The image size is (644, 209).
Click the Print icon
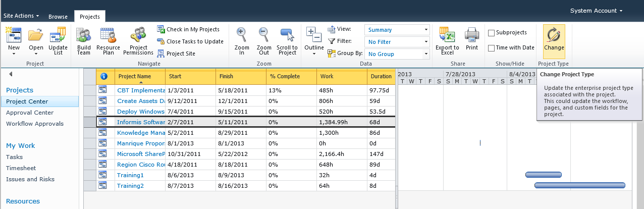coord(472,36)
